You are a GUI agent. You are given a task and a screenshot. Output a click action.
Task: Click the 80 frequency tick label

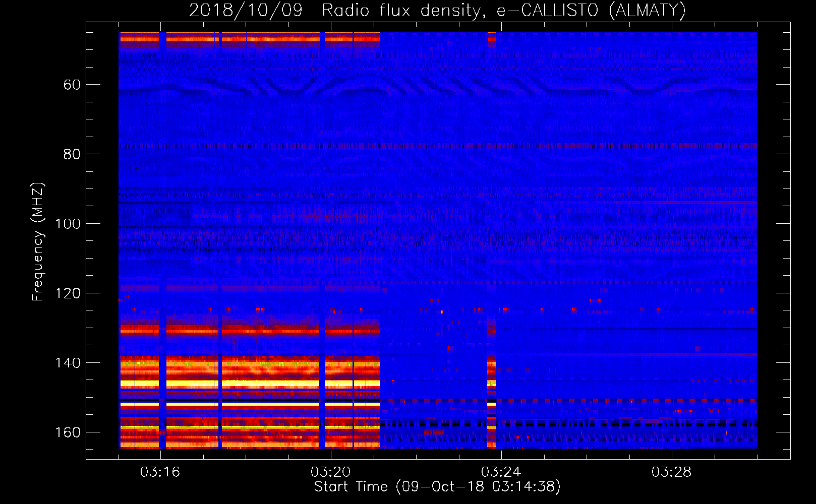(x=72, y=154)
